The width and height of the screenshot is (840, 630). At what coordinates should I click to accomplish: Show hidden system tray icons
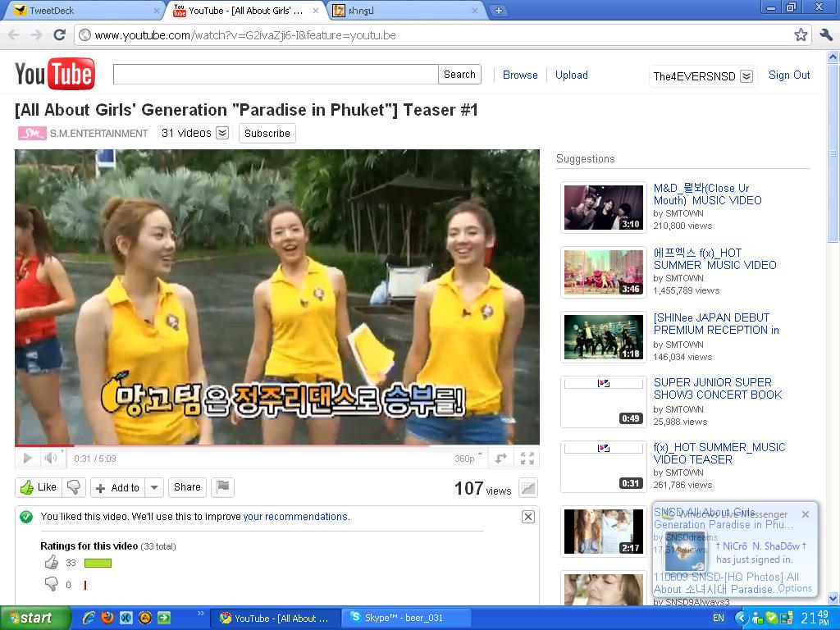[742, 619]
